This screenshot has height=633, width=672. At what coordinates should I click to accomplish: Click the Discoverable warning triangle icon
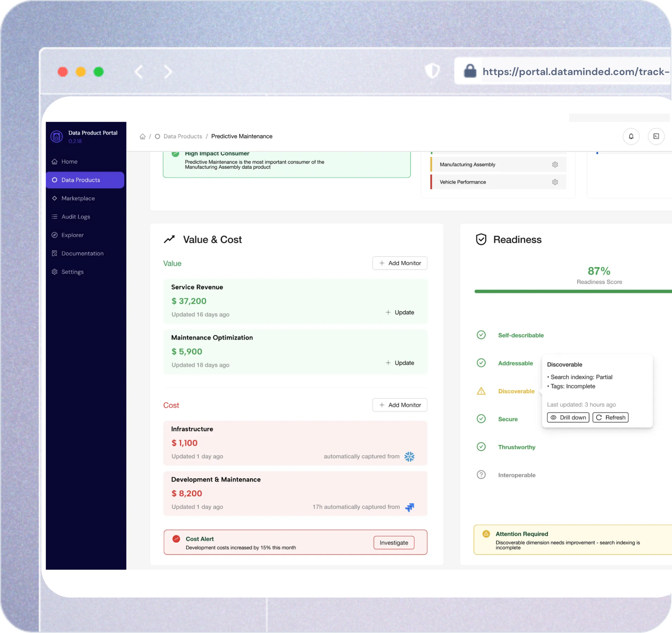[481, 391]
